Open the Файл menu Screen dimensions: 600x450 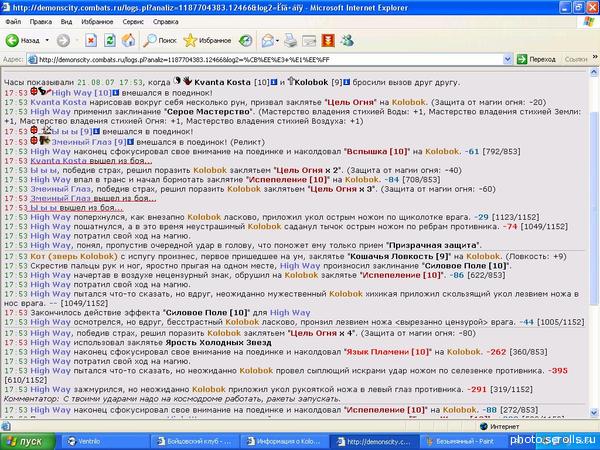[13, 20]
